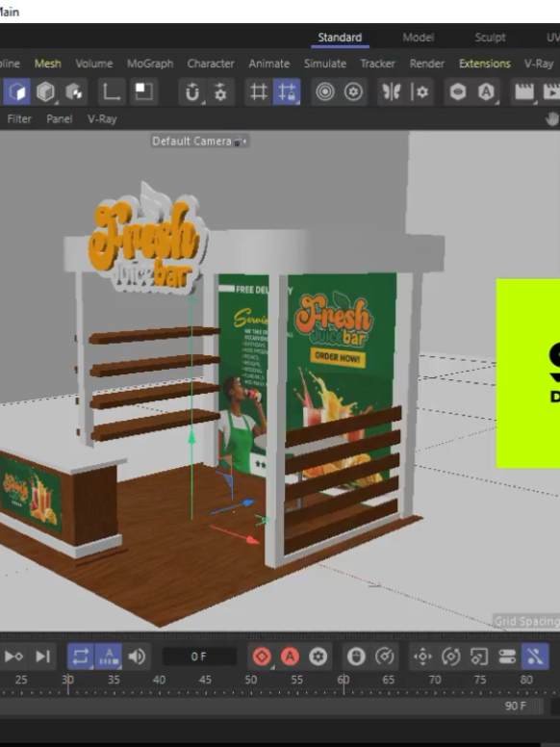Jump to end of animation
The height and width of the screenshot is (747, 560).
point(43,656)
